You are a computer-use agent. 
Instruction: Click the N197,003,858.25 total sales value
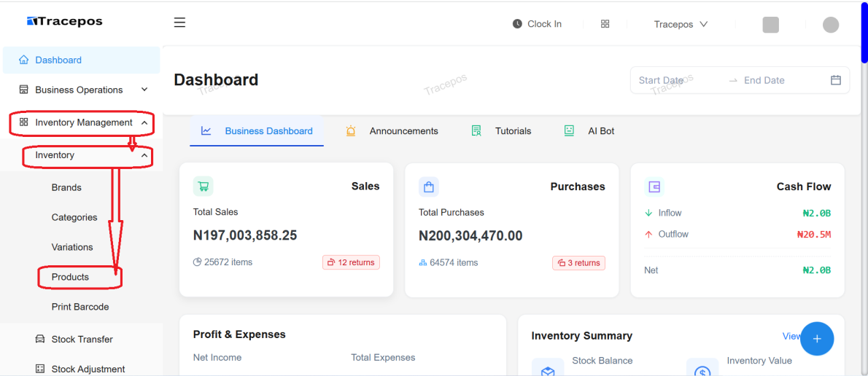coord(244,235)
